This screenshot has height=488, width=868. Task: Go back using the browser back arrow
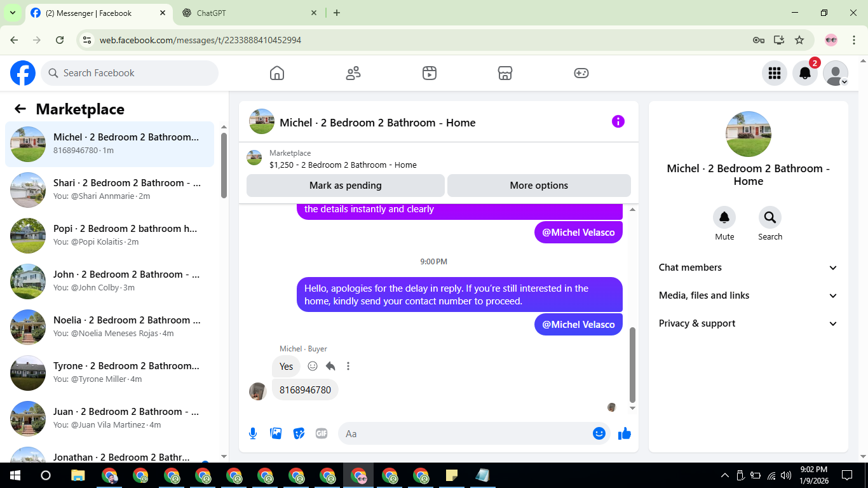coord(14,40)
